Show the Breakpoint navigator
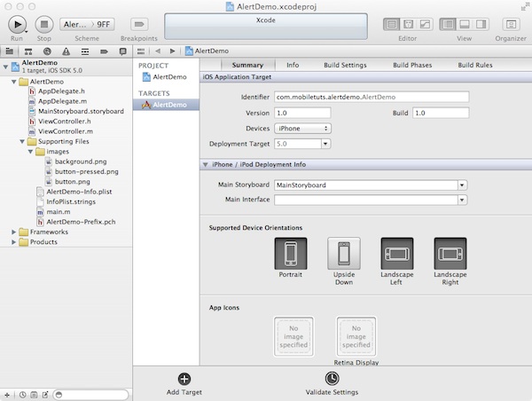 pos(104,51)
